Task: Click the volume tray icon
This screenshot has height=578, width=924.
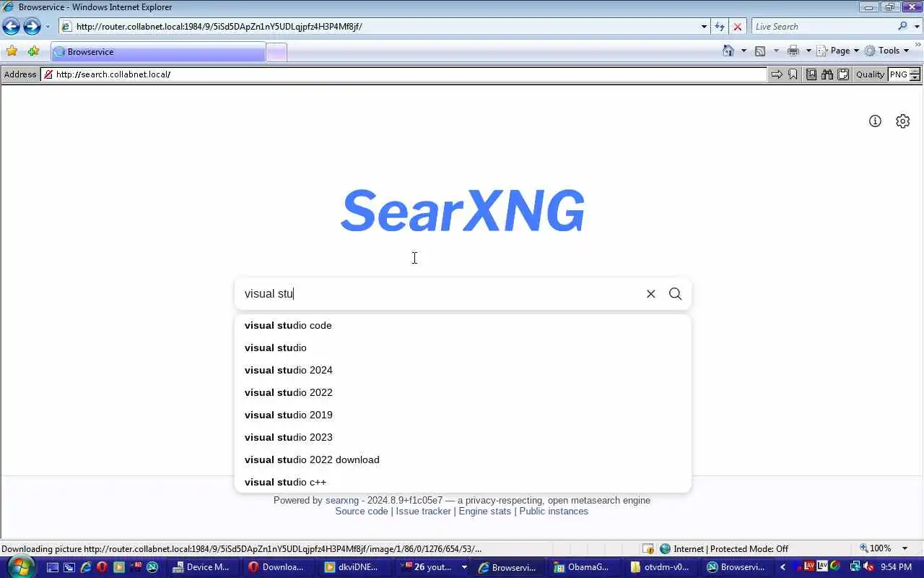Action: click(x=869, y=567)
